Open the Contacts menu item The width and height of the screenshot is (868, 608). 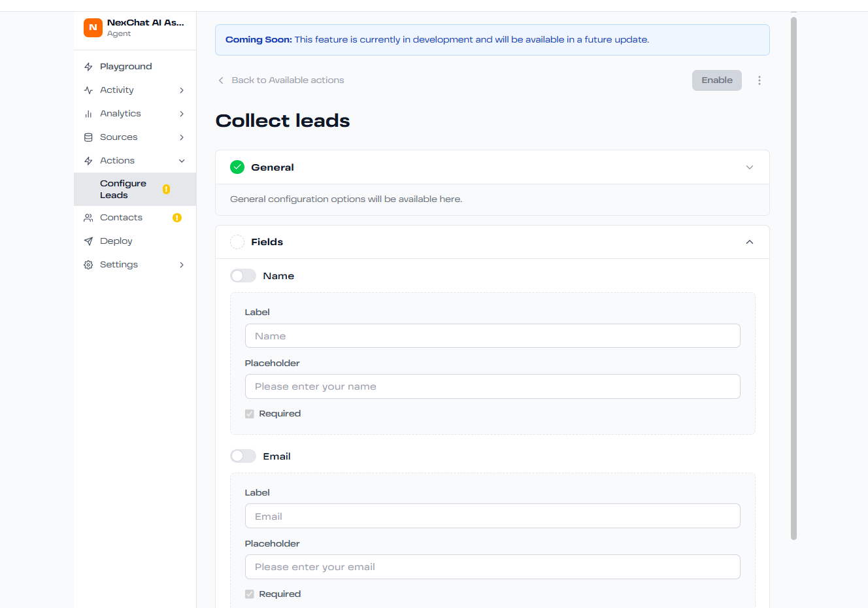121,218
